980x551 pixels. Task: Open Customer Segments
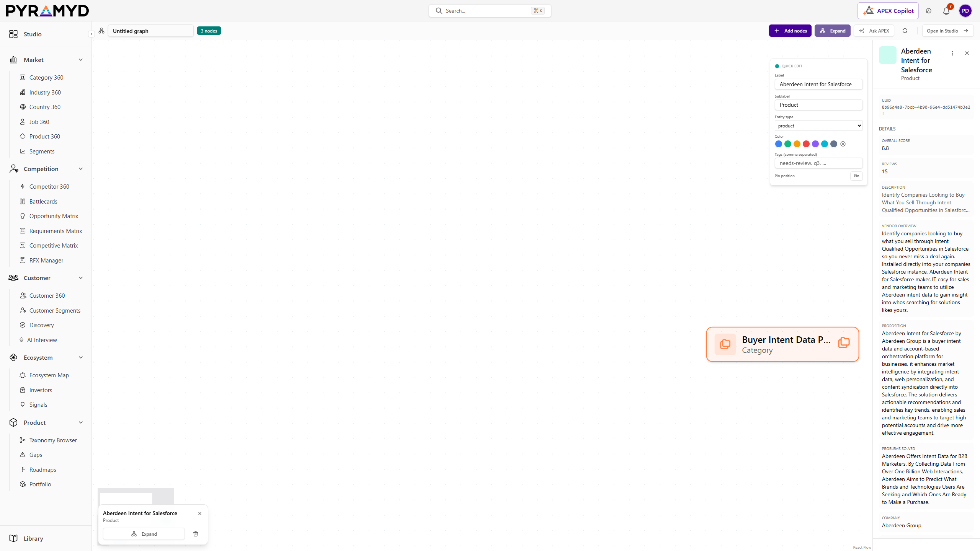tap(55, 311)
